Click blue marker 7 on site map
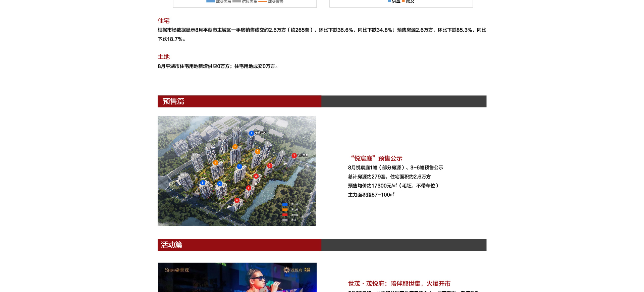 [x=251, y=133]
